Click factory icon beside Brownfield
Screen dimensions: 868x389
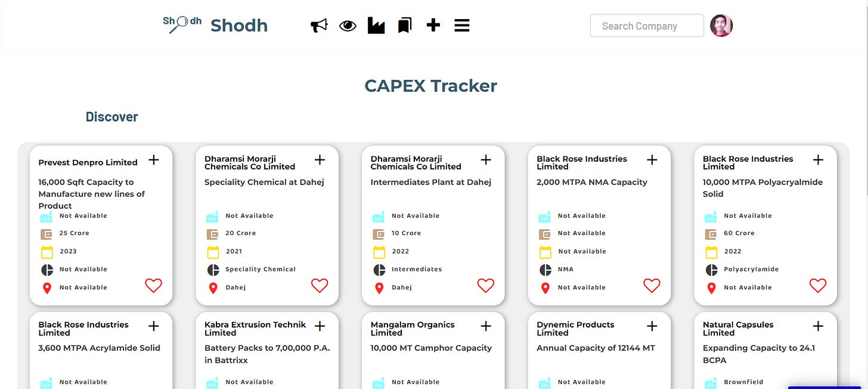[x=711, y=383]
